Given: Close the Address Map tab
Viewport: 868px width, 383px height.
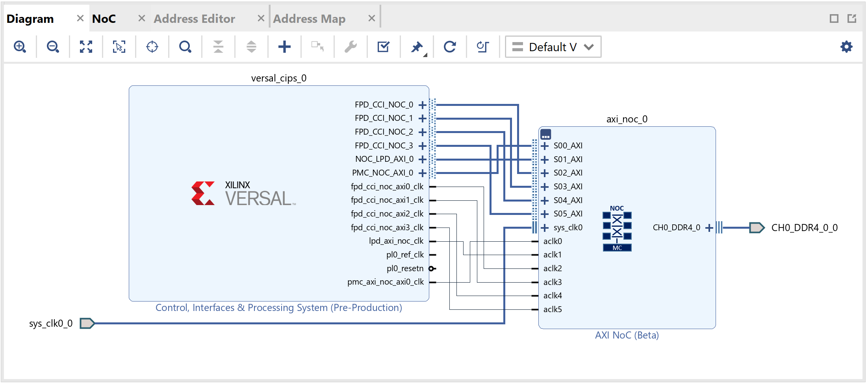Looking at the screenshot, I should pyautogui.click(x=371, y=18).
